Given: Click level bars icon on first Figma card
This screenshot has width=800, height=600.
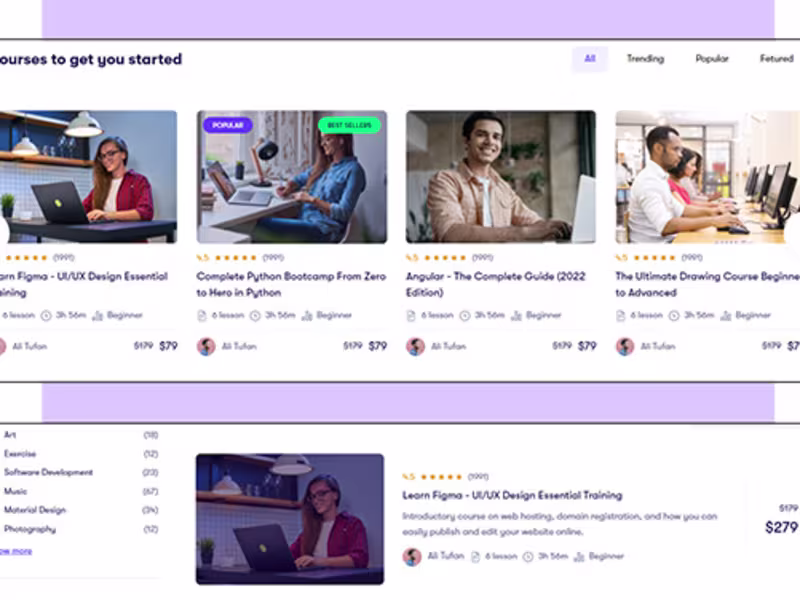Looking at the screenshot, I should [x=97, y=316].
